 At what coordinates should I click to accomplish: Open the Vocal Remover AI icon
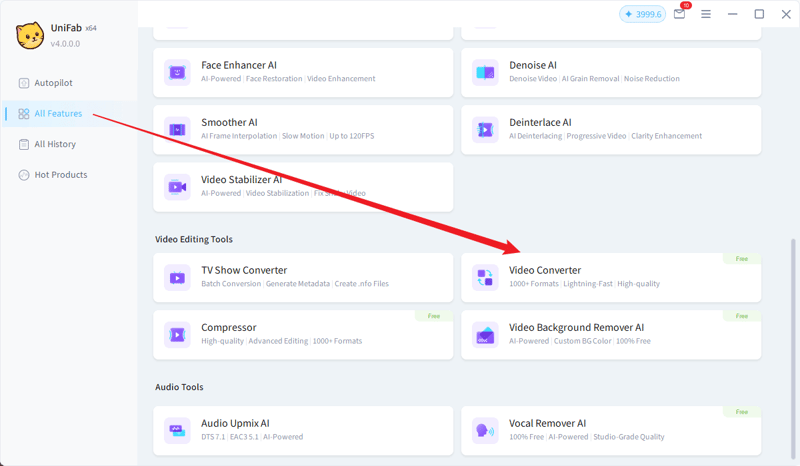pos(485,430)
